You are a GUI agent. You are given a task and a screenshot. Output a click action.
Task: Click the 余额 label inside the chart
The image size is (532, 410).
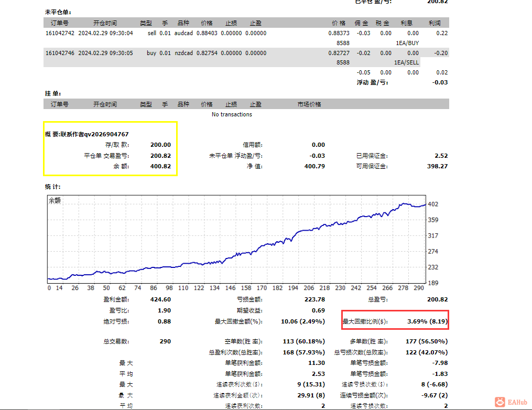(x=55, y=200)
